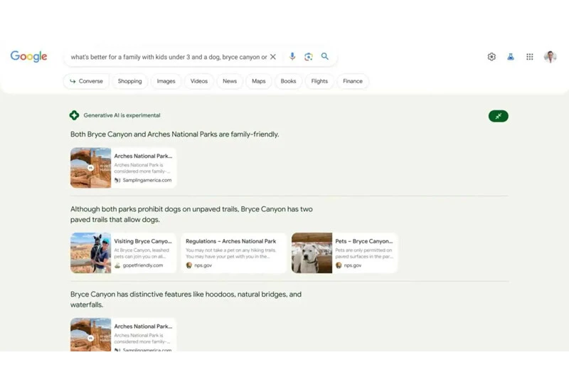Click inside the search query field
Screen dimensions: 569x392
click(x=169, y=57)
